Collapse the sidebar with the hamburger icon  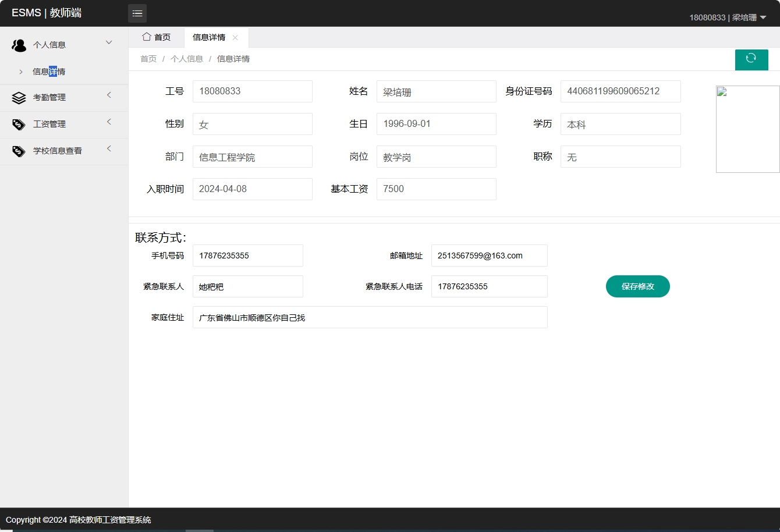pos(137,13)
